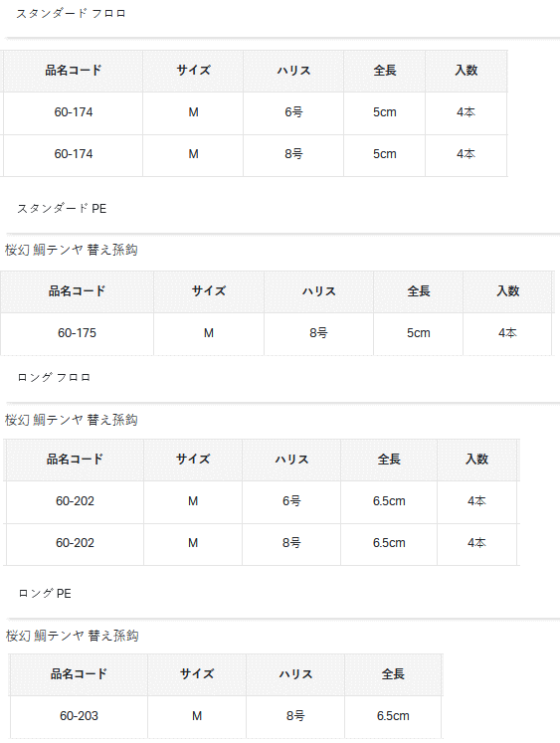Viewport: 560px width, 743px height.
Task: Select the ロング PE section heading
Action: click(x=45, y=593)
